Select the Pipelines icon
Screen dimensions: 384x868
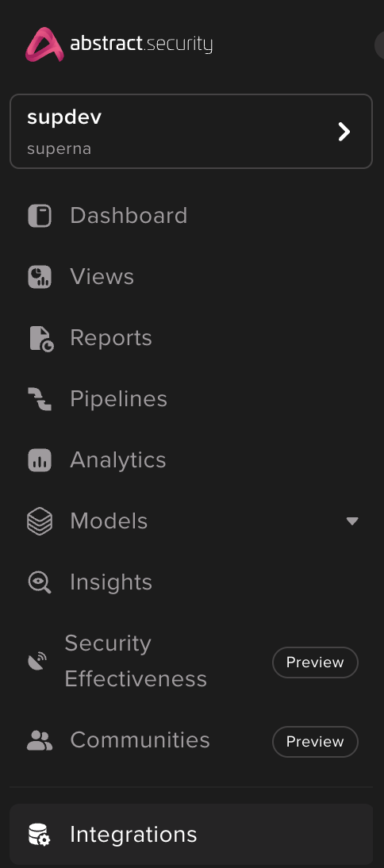[40, 399]
